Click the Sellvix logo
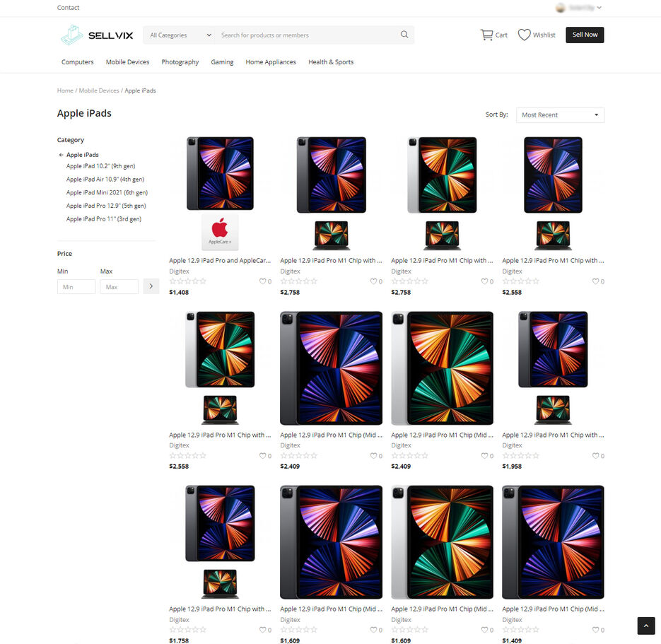Viewport: 661px width, 644px height. tap(97, 35)
